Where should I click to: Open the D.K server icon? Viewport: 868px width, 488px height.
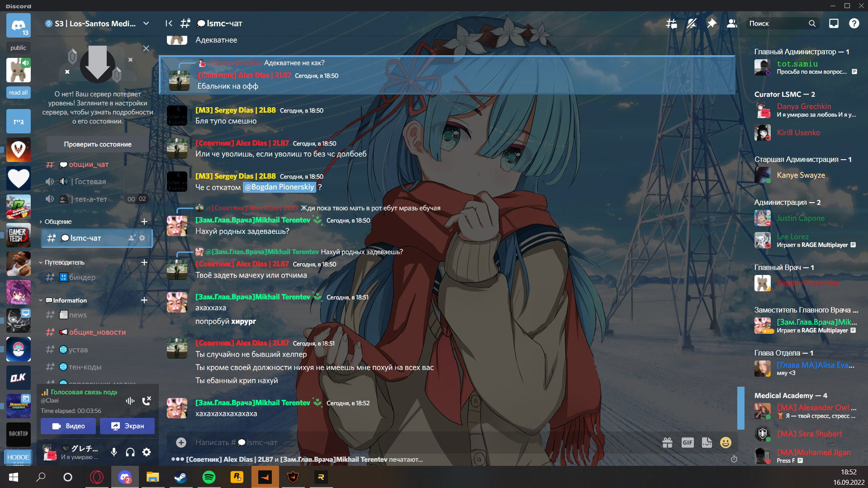click(x=19, y=377)
